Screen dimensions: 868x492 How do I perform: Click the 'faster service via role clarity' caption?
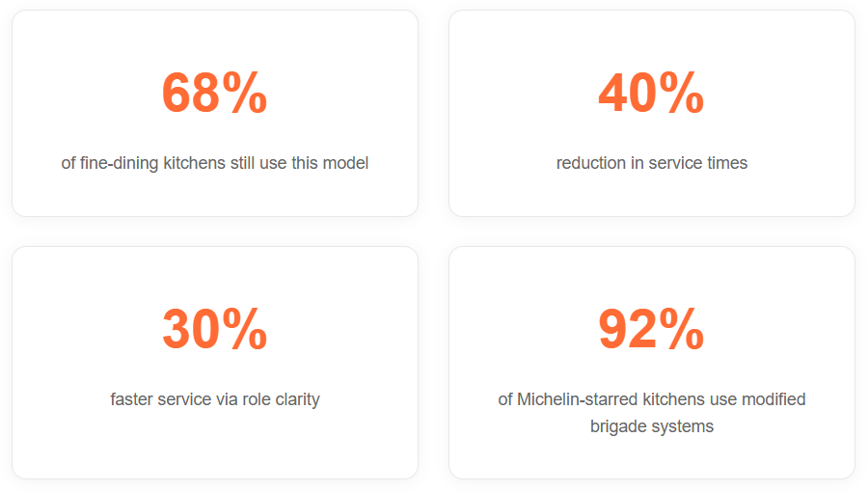[215, 399]
